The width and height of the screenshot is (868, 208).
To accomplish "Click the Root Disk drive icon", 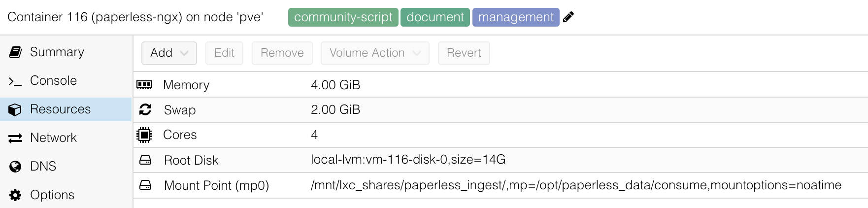I will pyautogui.click(x=145, y=160).
